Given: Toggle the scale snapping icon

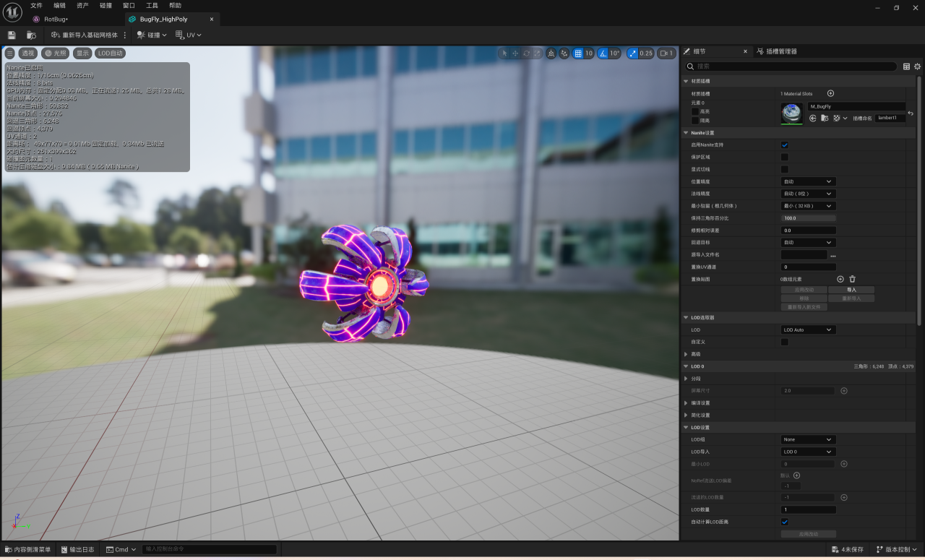Looking at the screenshot, I should [x=633, y=53].
